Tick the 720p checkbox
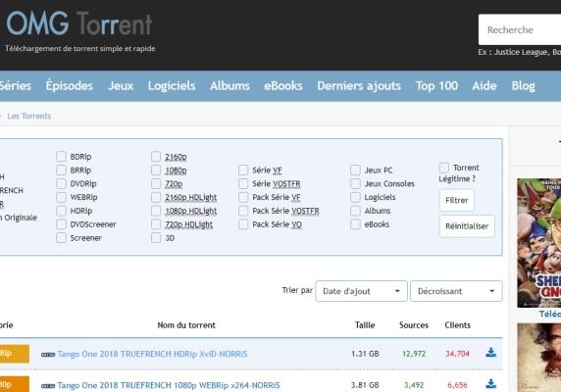561x392 pixels. (156, 183)
